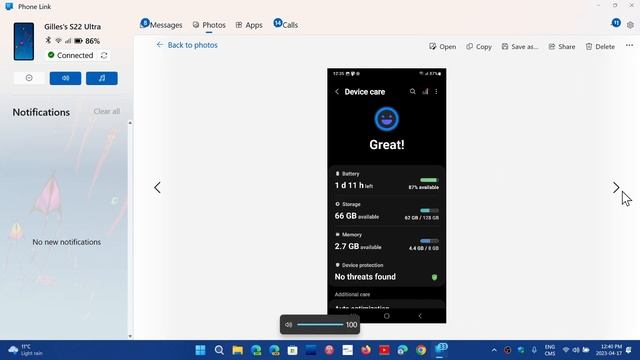640x360 pixels.
Task: Open the Apps tab
Action: 249,25
